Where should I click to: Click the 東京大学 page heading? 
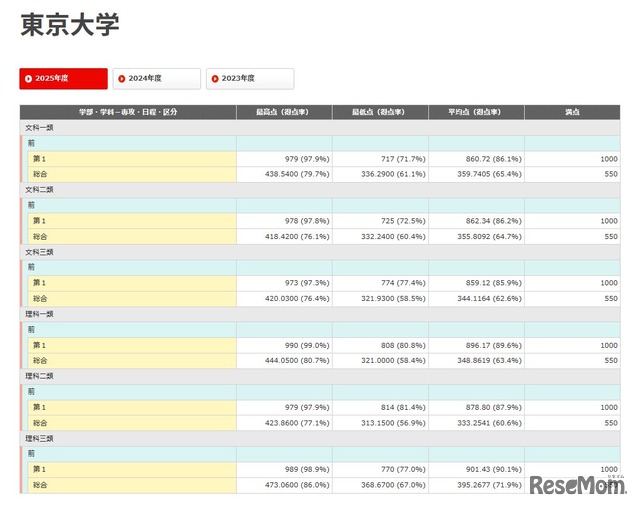coord(70,25)
